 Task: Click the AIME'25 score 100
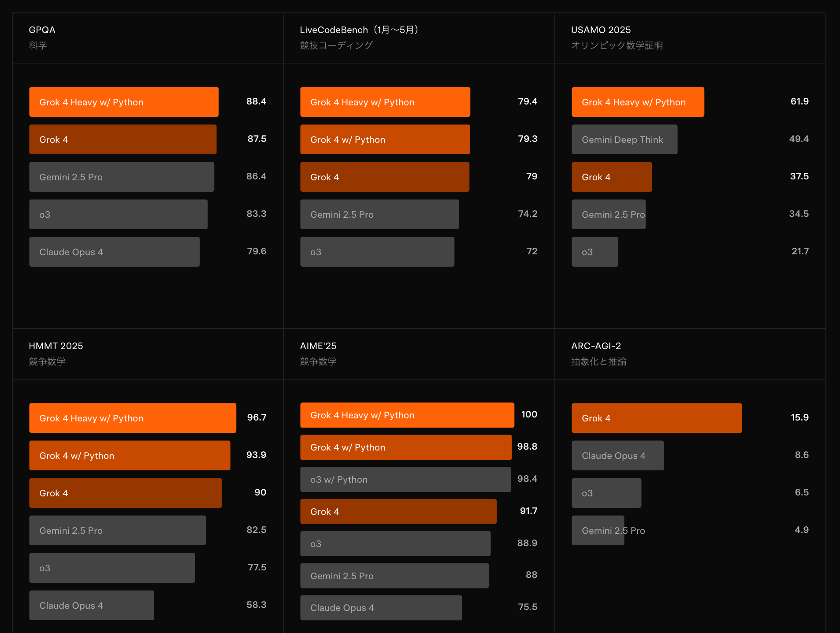pyautogui.click(x=529, y=414)
